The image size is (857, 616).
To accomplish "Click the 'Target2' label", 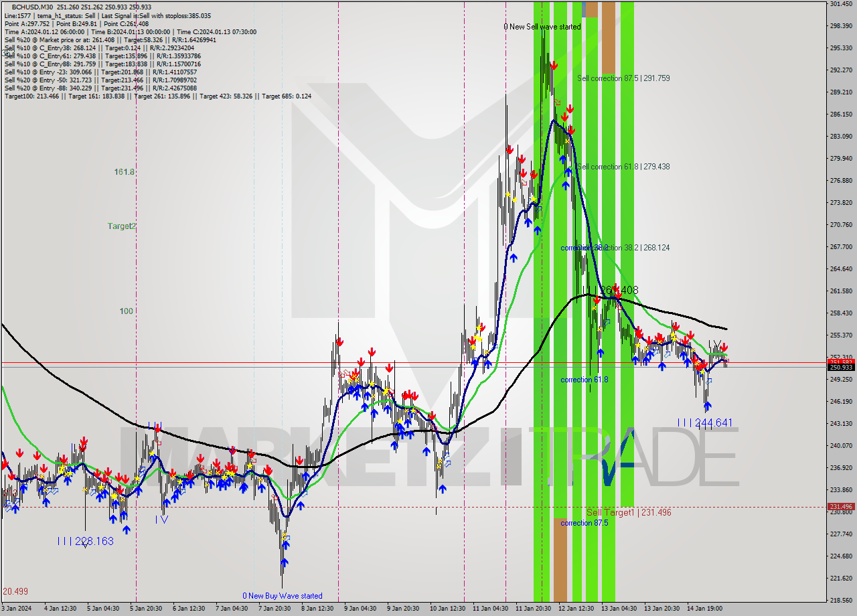I will pos(122,226).
